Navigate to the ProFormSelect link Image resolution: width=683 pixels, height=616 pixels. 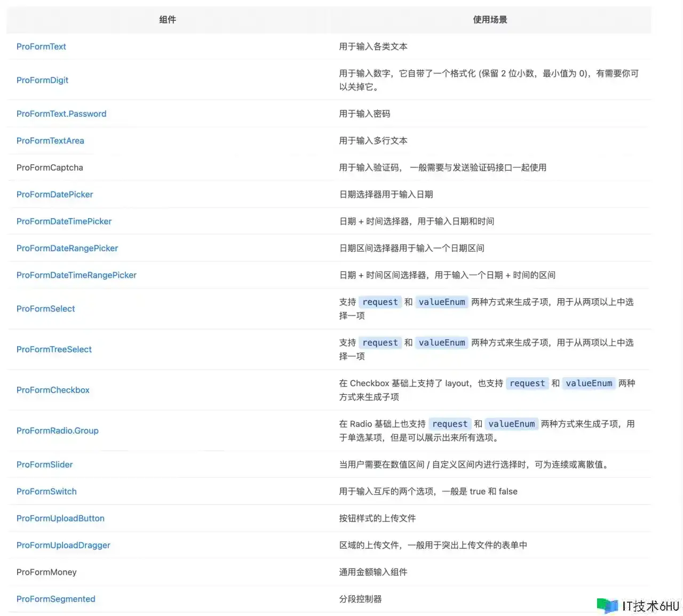coord(45,309)
